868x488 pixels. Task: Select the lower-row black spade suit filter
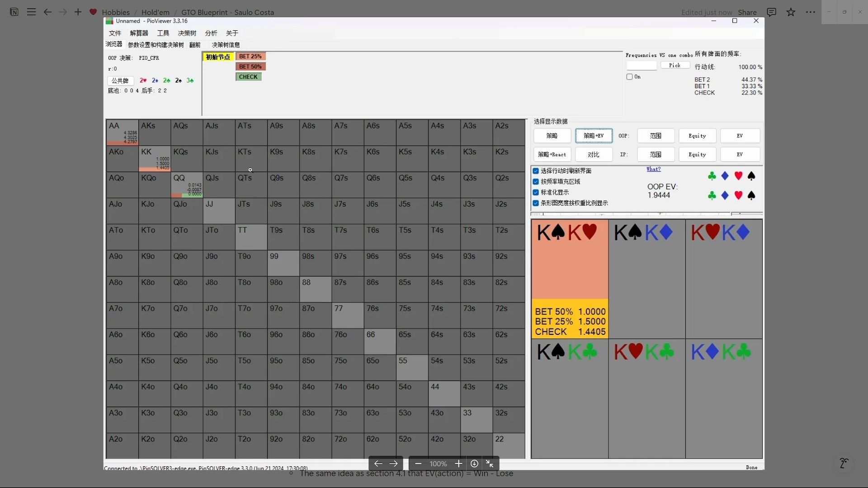tap(751, 195)
